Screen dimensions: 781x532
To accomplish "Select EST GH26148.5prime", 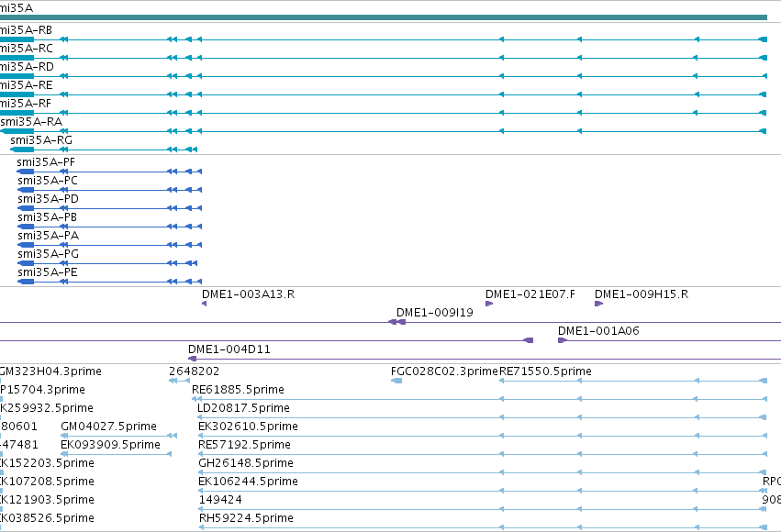I will pos(246,464).
